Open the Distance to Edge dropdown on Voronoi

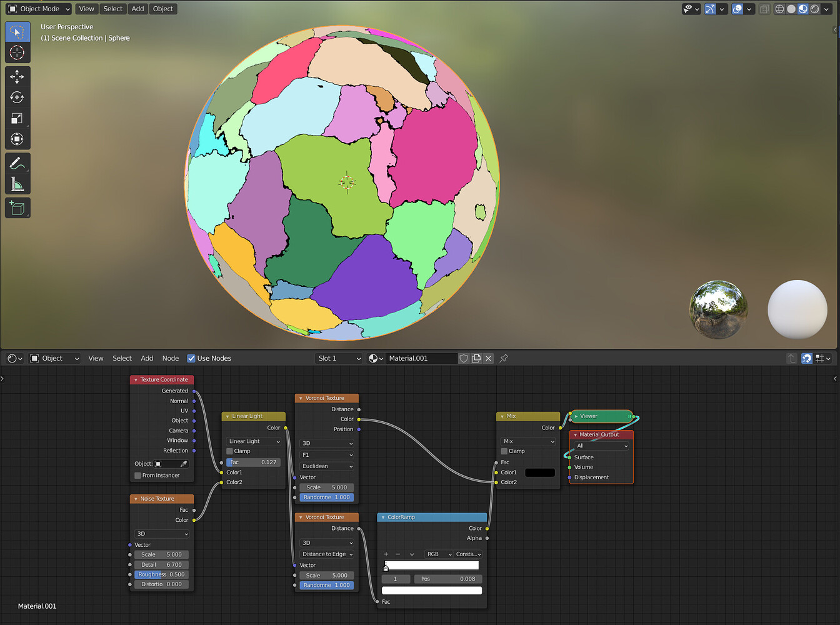pyautogui.click(x=326, y=554)
